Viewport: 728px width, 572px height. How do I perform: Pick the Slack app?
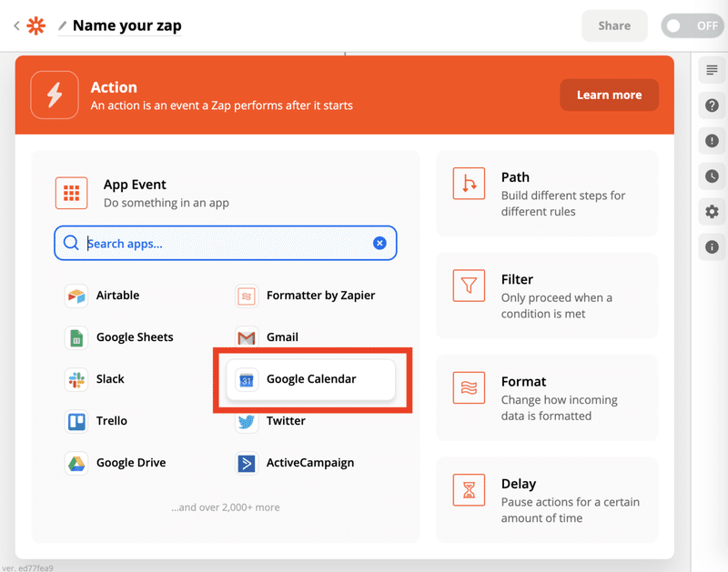coord(95,379)
